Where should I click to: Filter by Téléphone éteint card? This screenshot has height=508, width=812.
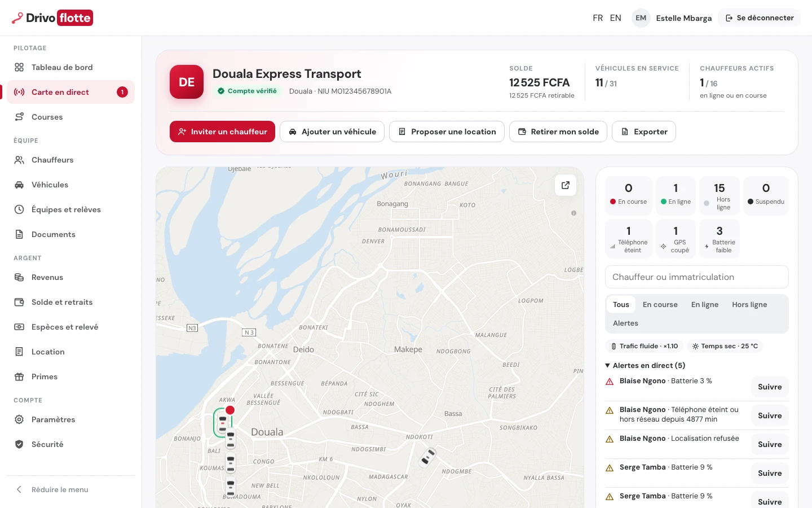(x=629, y=239)
